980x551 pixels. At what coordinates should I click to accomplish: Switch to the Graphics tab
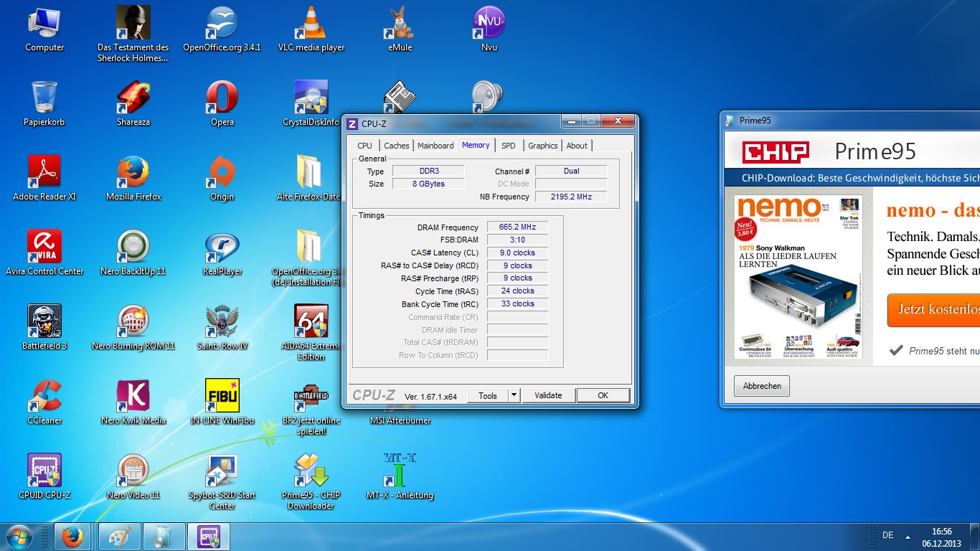tap(543, 146)
